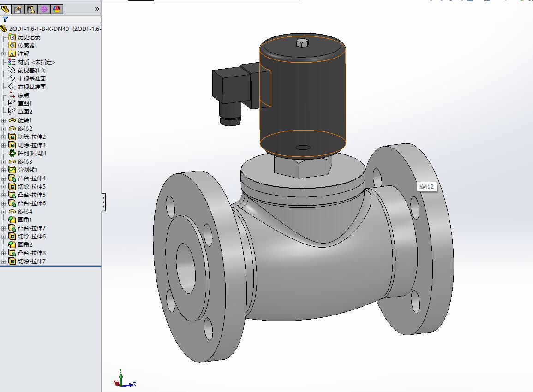Image resolution: width=533 pixels, height=392 pixels.
Task: Expand the 切除-拉伸7 feature node
Action: (3, 261)
